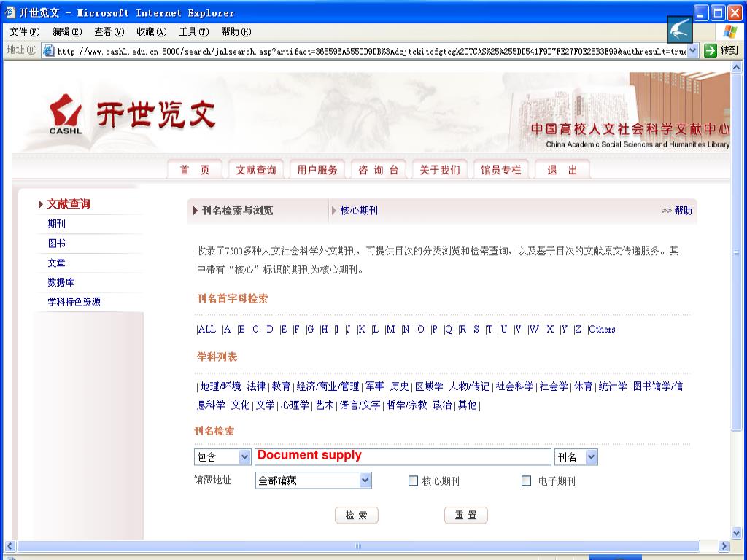The height and width of the screenshot is (560, 747).
Task: Open the 全部馆藏 location dropdown
Action: (x=365, y=481)
